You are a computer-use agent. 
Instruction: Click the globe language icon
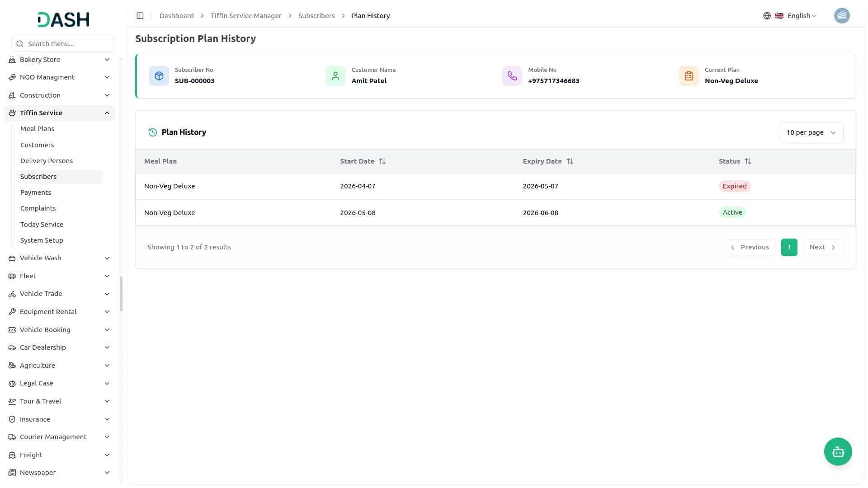point(767,16)
